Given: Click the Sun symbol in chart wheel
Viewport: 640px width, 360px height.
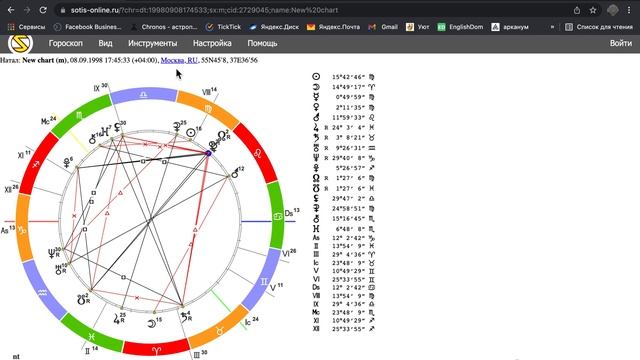Looking at the screenshot, I should tap(191, 132).
